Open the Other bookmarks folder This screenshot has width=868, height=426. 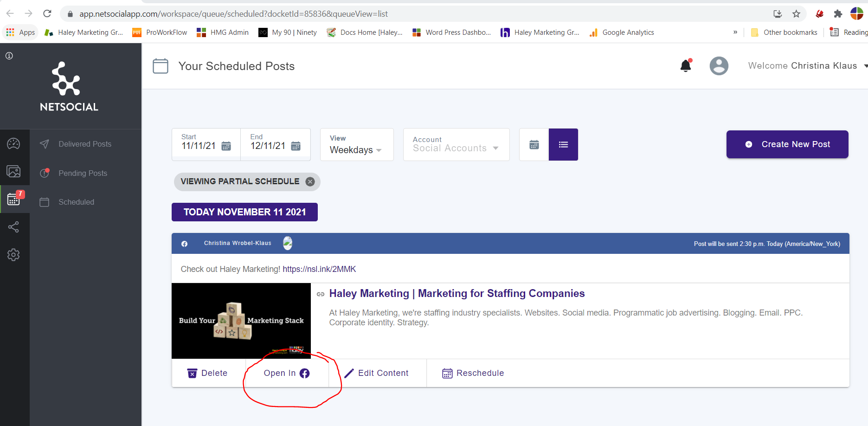point(784,32)
